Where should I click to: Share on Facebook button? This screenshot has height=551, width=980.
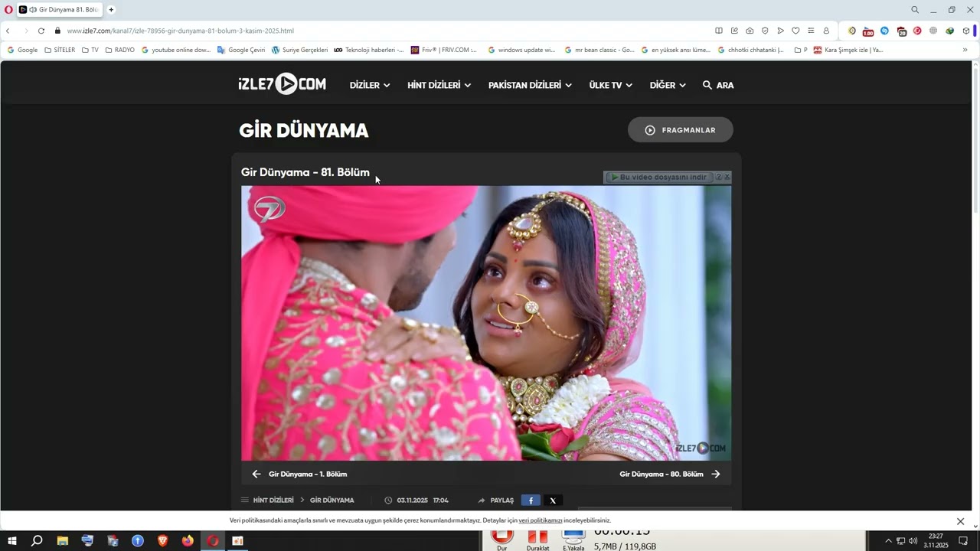point(531,500)
